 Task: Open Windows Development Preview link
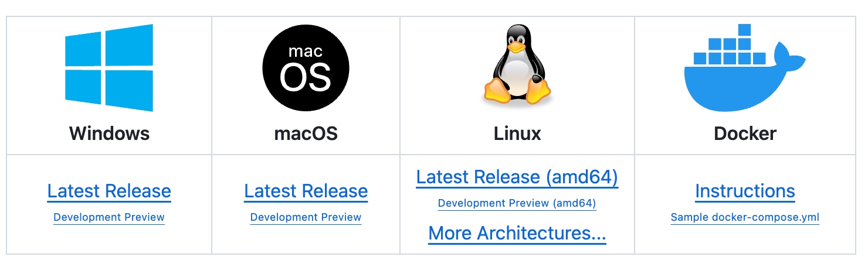(x=109, y=217)
